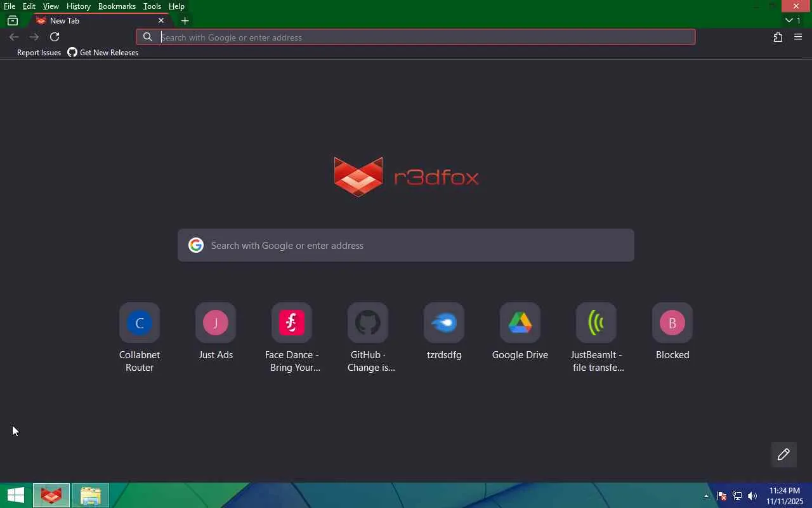Open the Extensions puzzle-piece button
Viewport: 812px width, 508px height.
click(x=778, y=37)
